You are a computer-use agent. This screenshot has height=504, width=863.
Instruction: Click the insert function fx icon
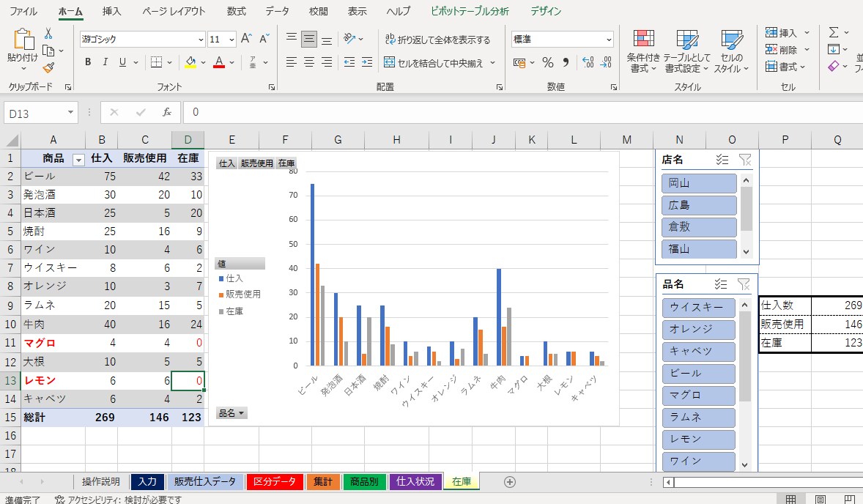167,112
